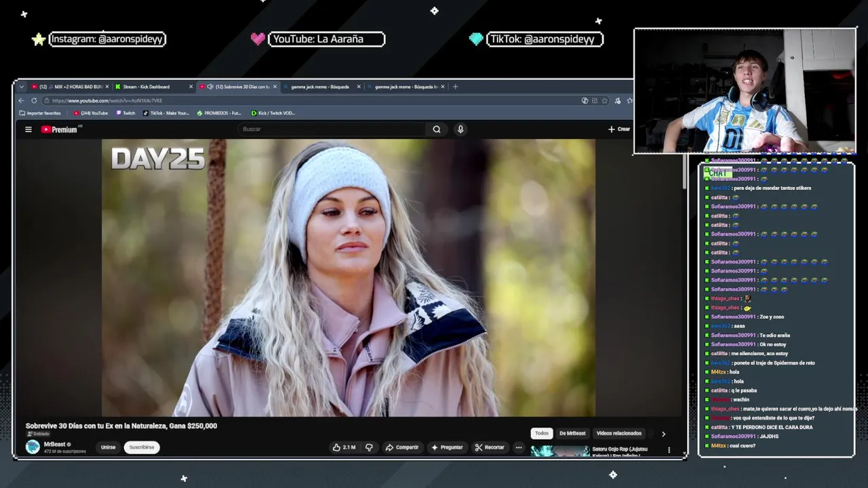The image size is (868, 488).
Task: Switch to second gamma jack meme tab
Action: [x=406, y=87]
